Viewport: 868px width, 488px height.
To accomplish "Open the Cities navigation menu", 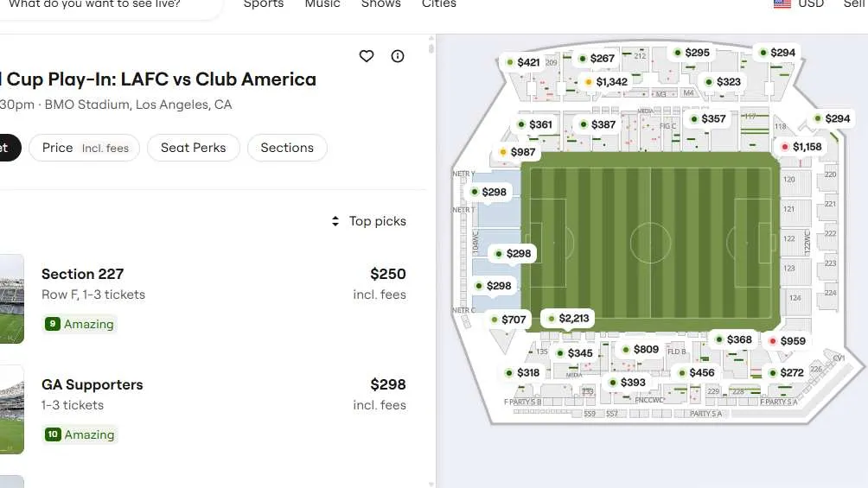I will [x=438, y=4].
